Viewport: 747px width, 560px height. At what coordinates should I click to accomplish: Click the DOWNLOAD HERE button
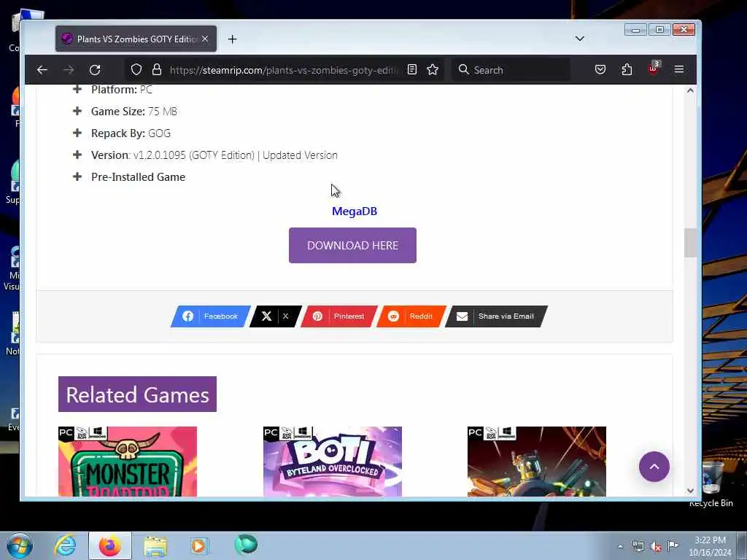coord(352,245)
